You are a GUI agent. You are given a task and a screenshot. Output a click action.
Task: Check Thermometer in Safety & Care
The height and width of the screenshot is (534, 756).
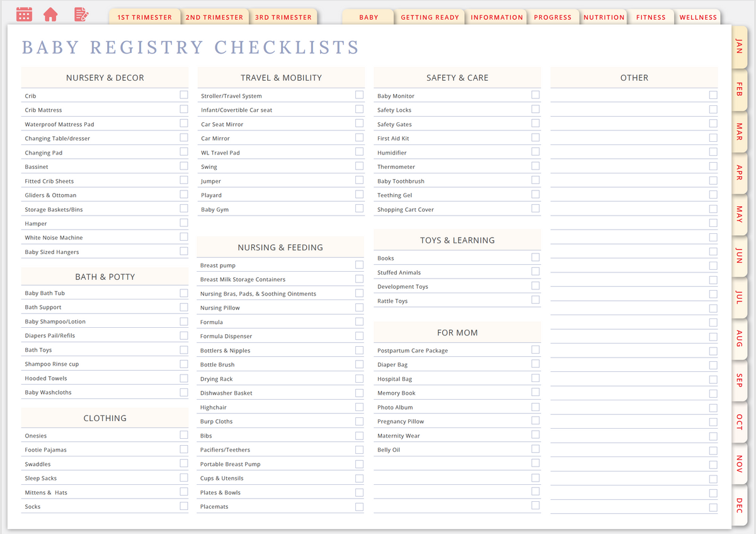pos(535,166)
